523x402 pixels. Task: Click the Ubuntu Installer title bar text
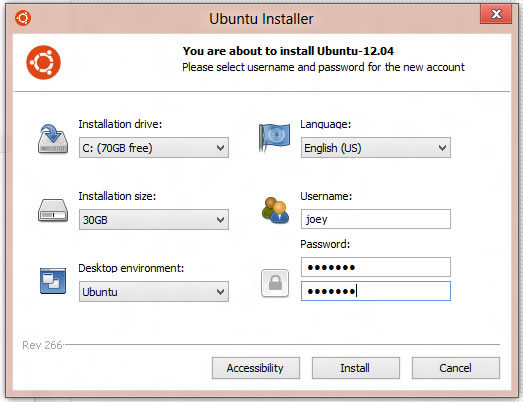click(x=261, y=19)
